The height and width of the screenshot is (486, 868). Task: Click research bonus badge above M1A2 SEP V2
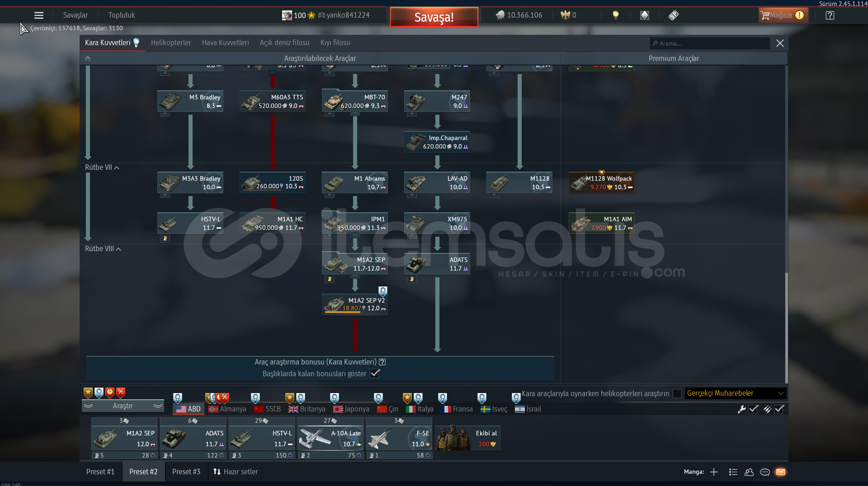pyautogui.click(x=383, y=291)
